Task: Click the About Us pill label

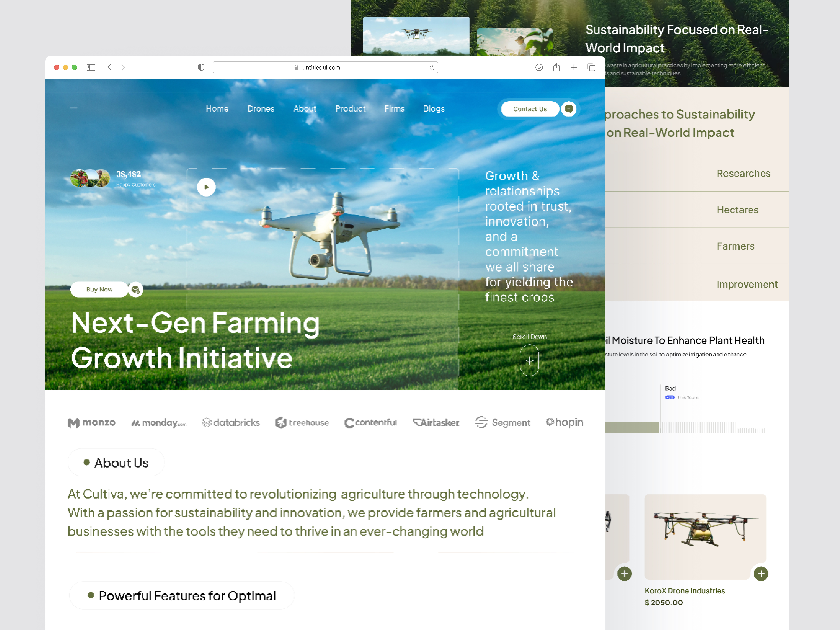Action: (x=116, y=462)
